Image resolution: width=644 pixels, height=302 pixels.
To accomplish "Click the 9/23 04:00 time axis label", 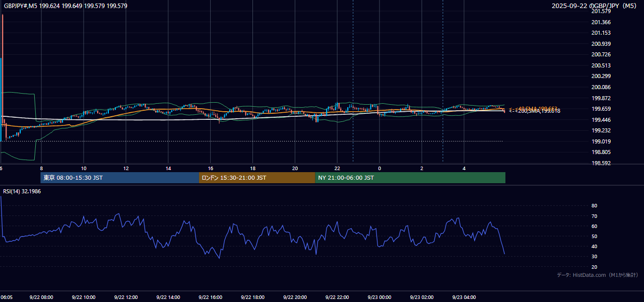I will (x=465, y=297).
